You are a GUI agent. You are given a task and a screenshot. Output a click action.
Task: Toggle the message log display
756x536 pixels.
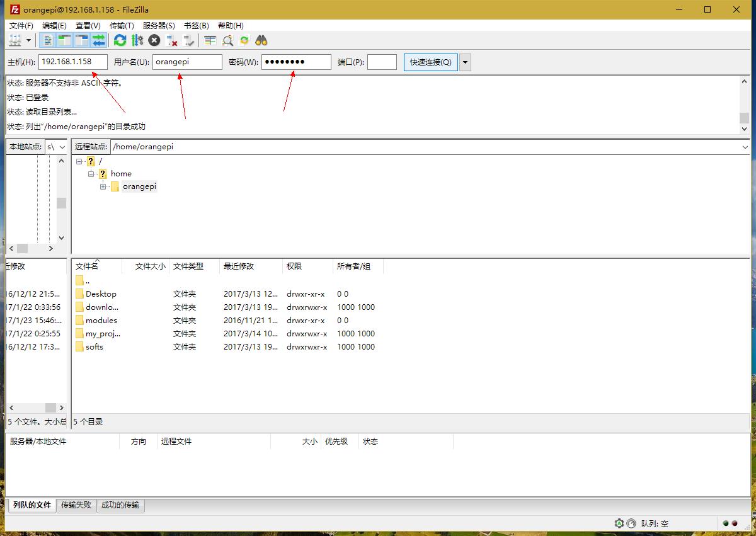pyautogui.click(x=47, y=40)
